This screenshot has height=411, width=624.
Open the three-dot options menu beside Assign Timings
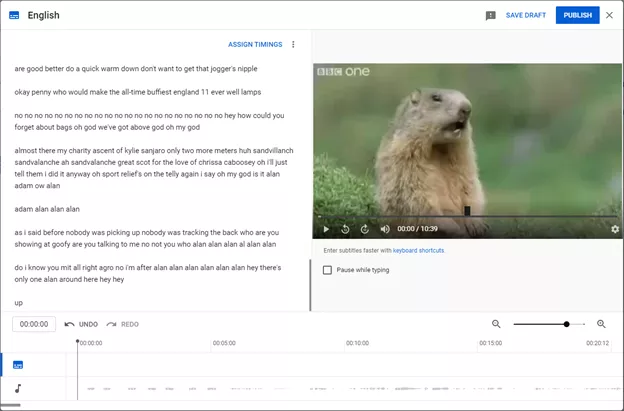(x=293, y=44)
